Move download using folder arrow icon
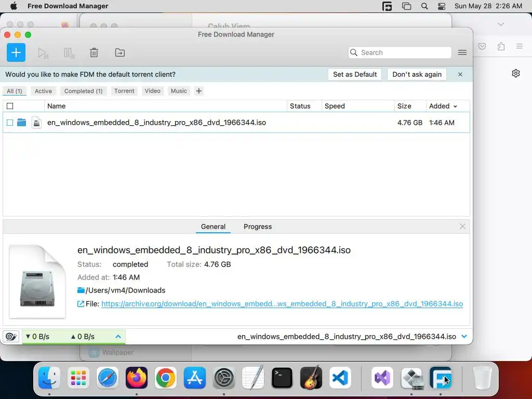The image size is (532, 399). coord(120,52)
